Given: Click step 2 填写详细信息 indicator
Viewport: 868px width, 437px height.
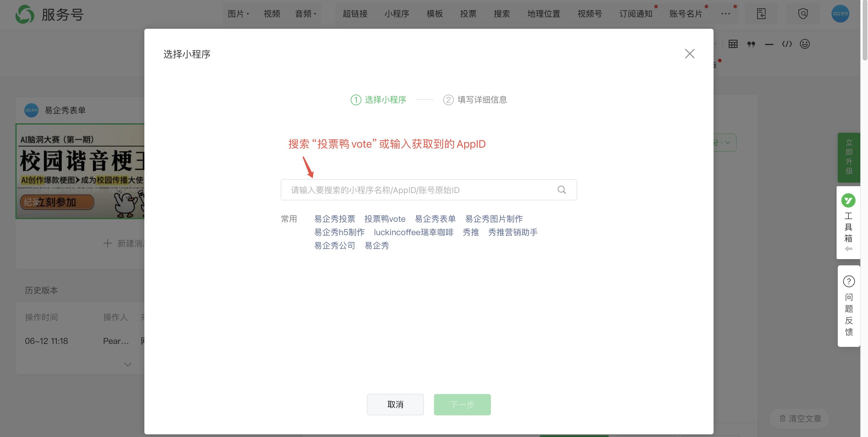Looking at the screenshot, I should (475, 100).
